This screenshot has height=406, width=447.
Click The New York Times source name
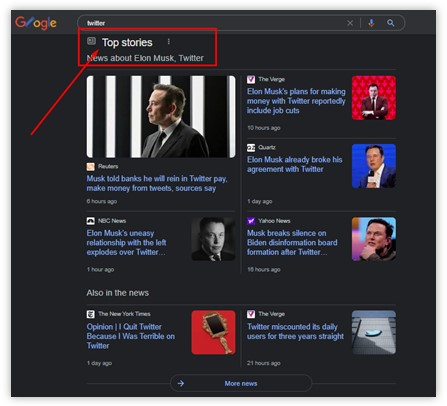tap(124, 314)
